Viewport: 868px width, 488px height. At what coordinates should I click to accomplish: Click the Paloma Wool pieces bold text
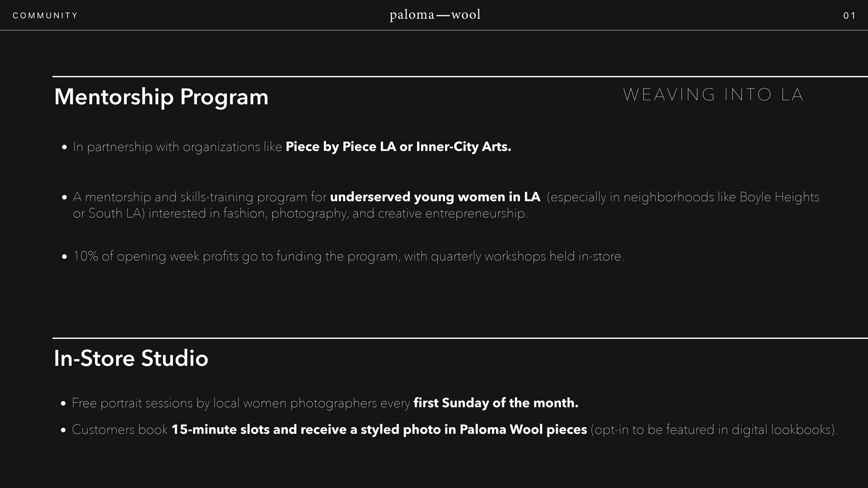(523, 430)
